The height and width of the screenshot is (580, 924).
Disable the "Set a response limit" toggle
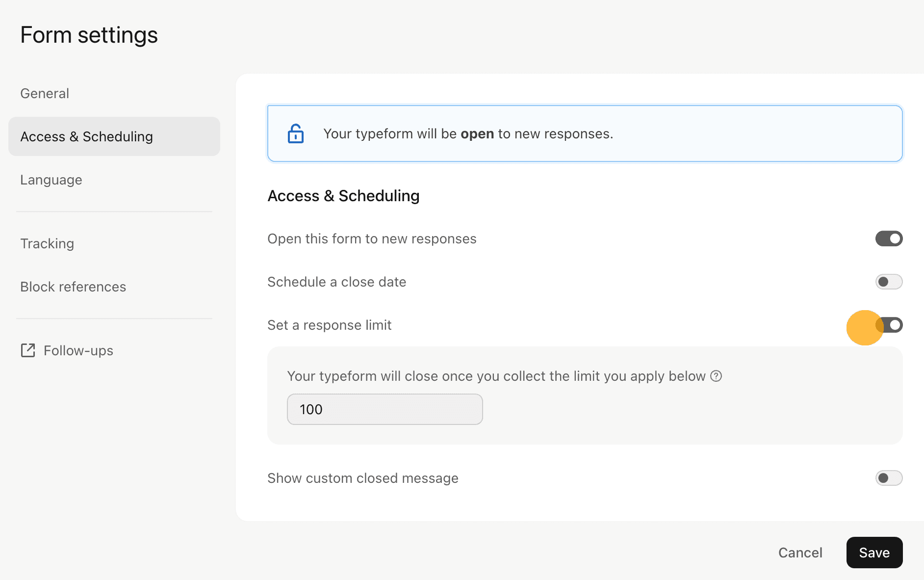point(889,324)
